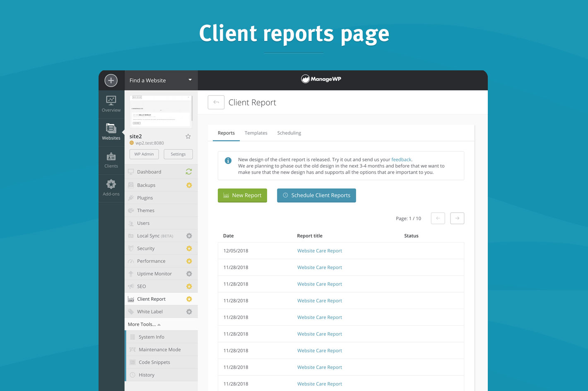Click the Backups gear icon
The image size is (588, 391).
pyautogui.click(x=189, y=185)
